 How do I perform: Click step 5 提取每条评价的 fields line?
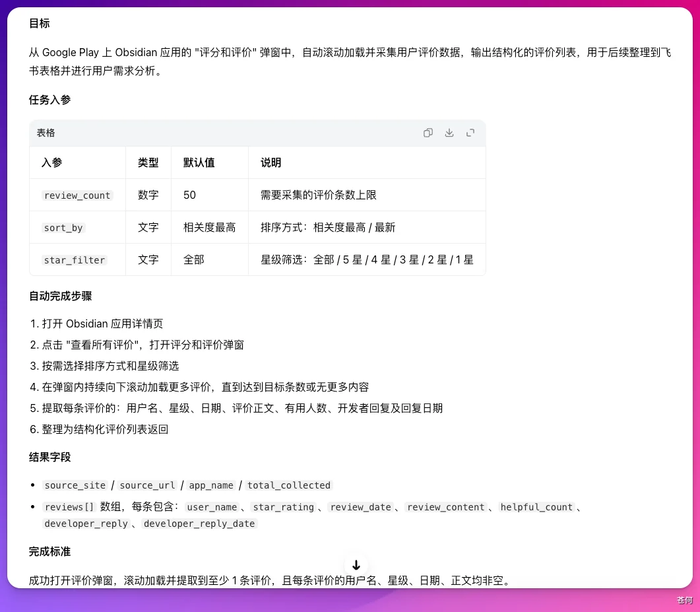point(236,408)
